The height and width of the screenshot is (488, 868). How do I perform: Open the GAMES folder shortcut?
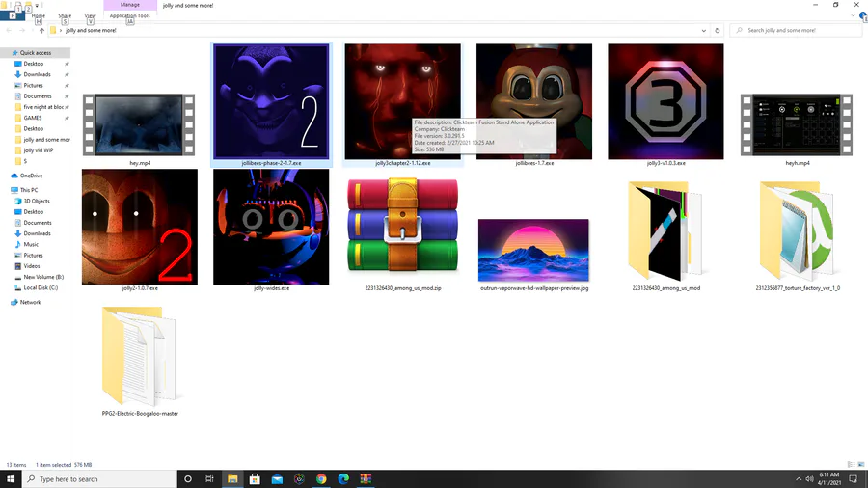(32, 118)
